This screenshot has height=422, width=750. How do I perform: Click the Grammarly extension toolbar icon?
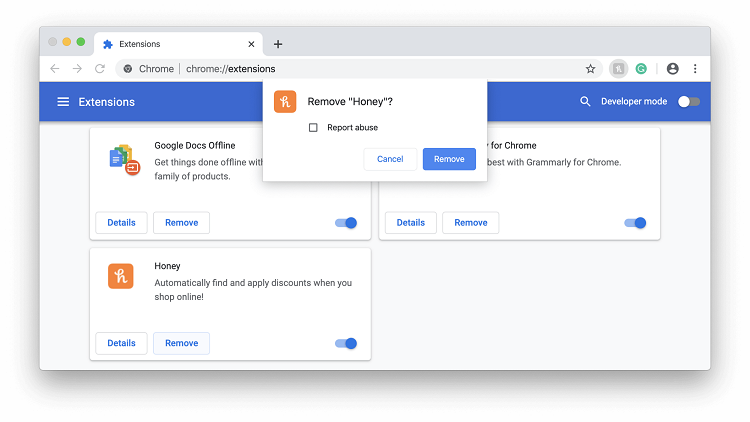tap(641, 69)
